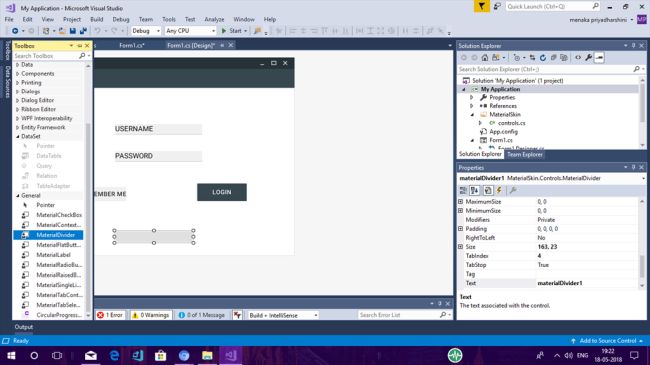The width and height of the screenshot is (650, 365).
Task: Click the notifications filter flag icon
Action: 482,6
